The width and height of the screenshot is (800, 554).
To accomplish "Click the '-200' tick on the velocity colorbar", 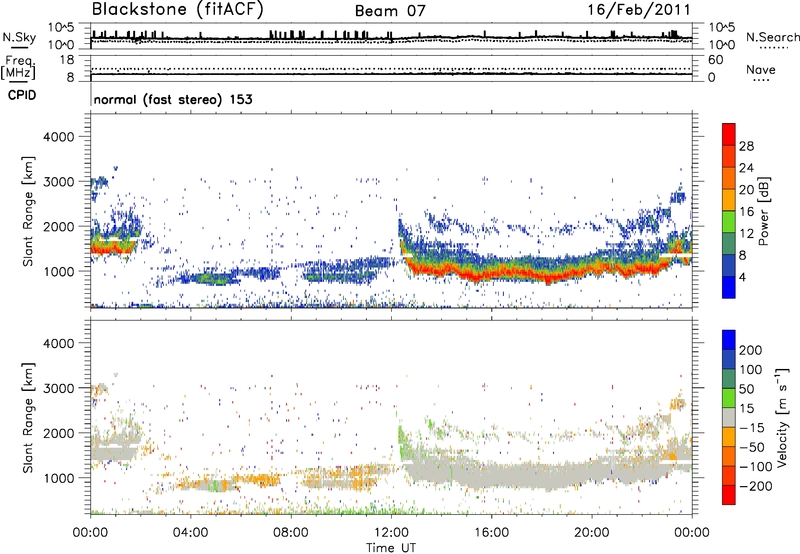I will click(755, 486).
